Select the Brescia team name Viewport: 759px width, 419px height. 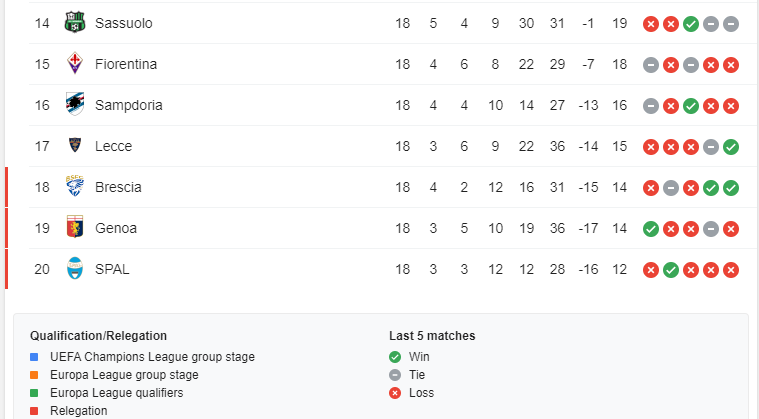coord(118,187)
